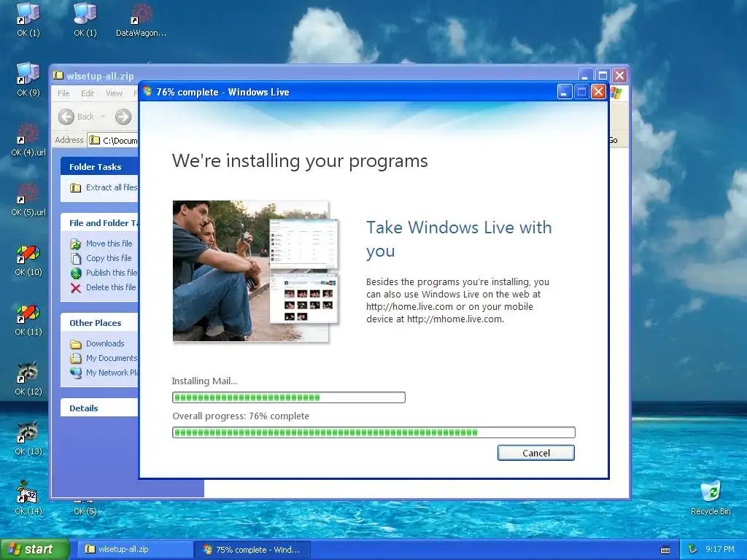747x560 pixels.
Task: Select the OK (5).url desktop shortcut
Action: [28, 200]
